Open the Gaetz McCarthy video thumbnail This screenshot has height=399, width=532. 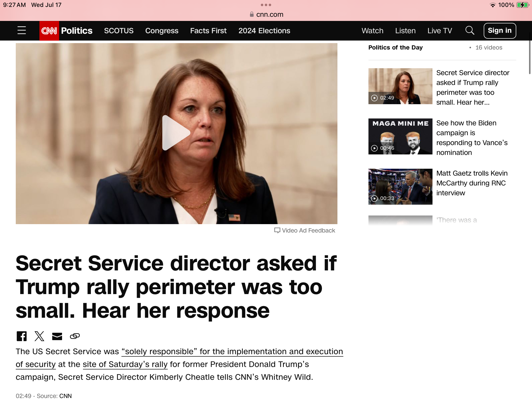click(x=400, y=187)
